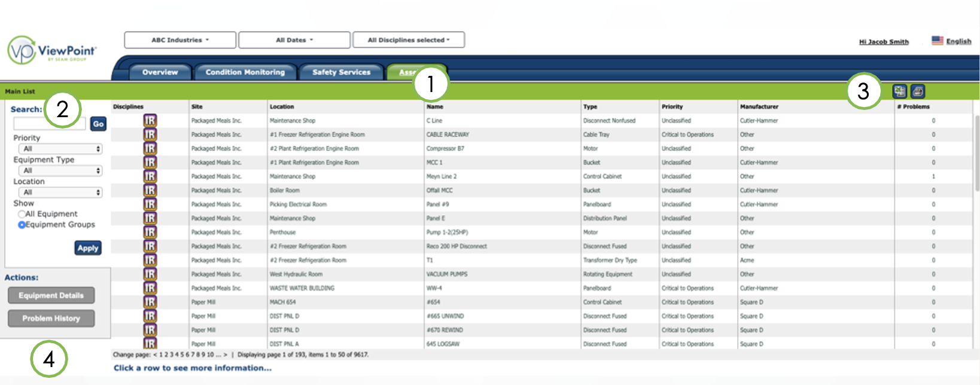Sort by the Site column header

(197, 106)
